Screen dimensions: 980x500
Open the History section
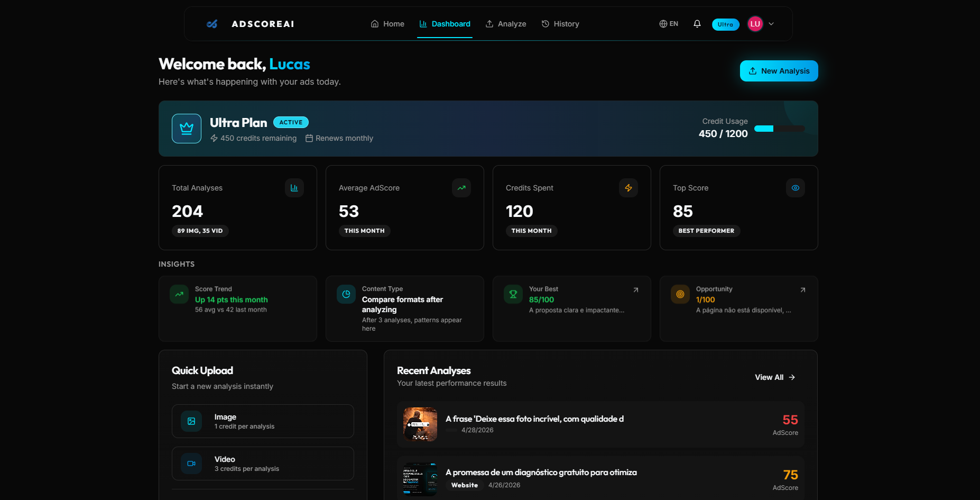(x=560, y=24)
